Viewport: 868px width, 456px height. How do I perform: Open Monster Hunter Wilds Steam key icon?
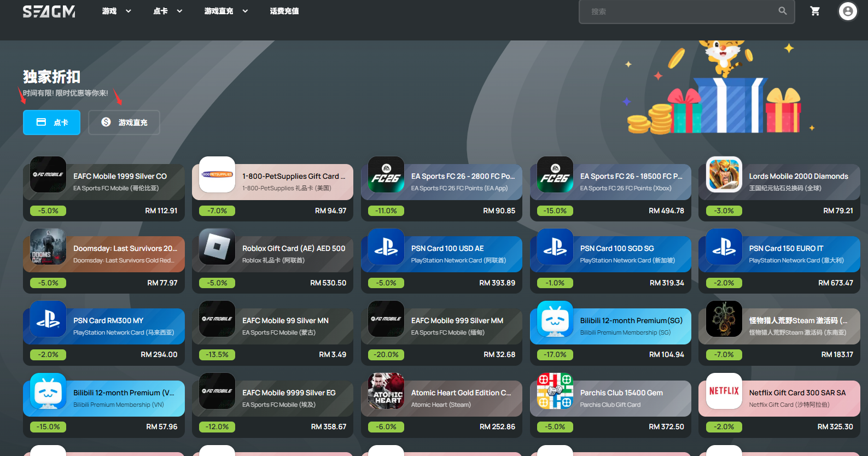[724, 319]
